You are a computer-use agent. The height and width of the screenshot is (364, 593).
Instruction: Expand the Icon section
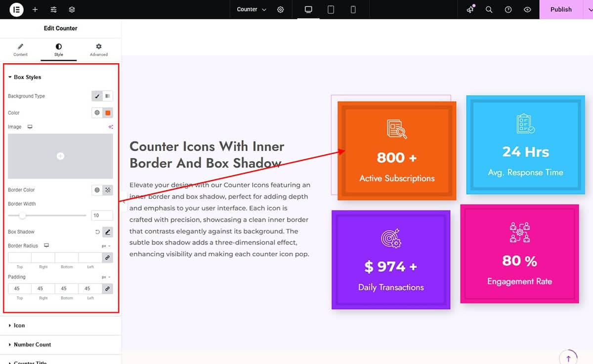pos(60,325)
